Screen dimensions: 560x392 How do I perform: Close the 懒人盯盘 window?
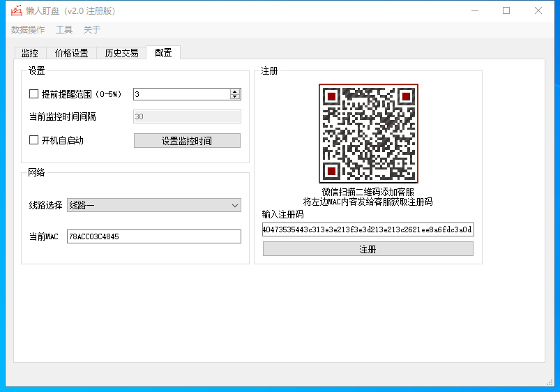(x=538, y=10)
